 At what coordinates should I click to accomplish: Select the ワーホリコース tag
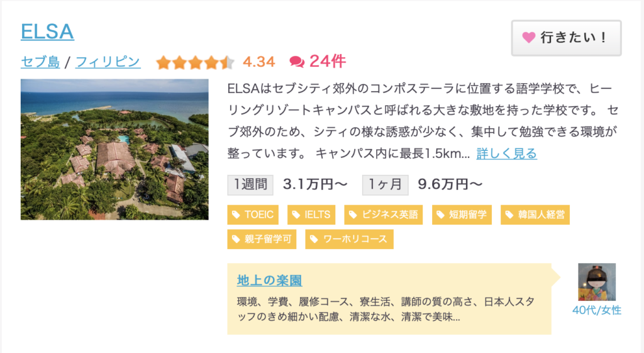click(349, 239)
